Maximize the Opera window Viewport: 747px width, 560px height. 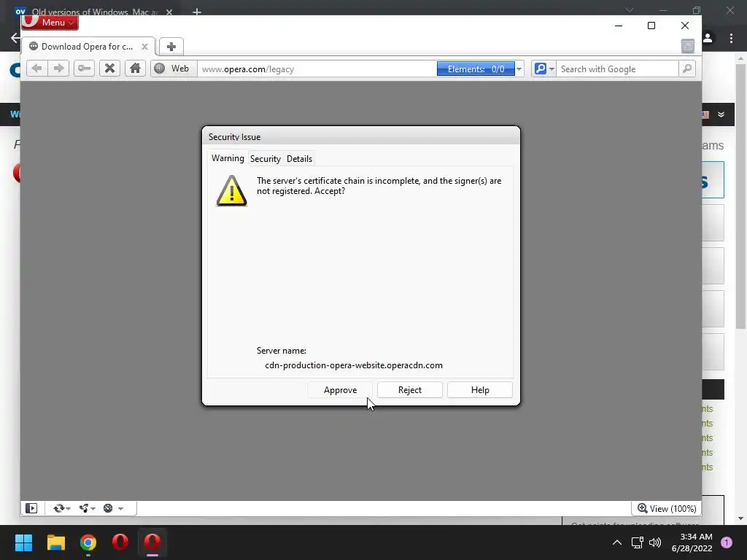click(x=651, y=26)
